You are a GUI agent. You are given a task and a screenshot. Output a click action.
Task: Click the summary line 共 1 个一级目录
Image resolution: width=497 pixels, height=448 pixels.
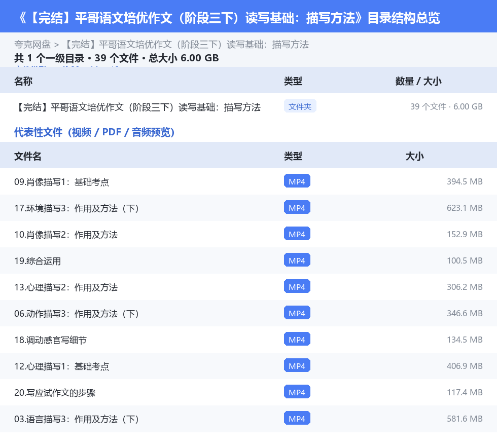pos(116,58)
